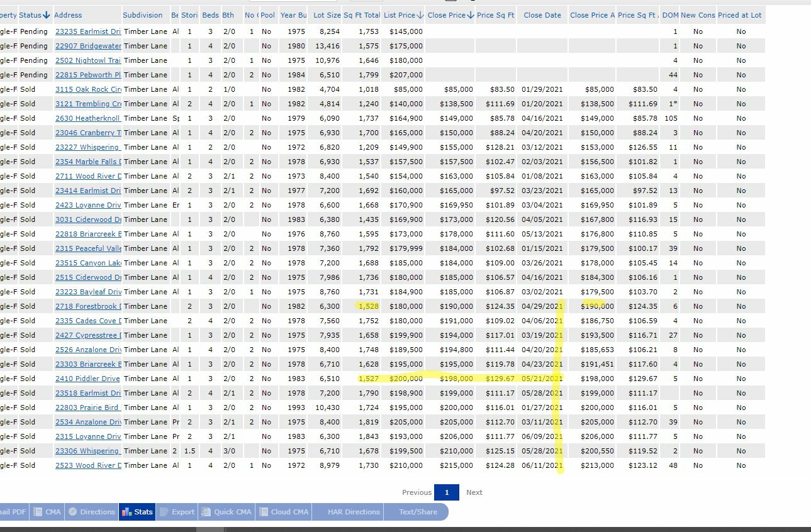Open 2718 Forestbrook listing link

[88, 306]
